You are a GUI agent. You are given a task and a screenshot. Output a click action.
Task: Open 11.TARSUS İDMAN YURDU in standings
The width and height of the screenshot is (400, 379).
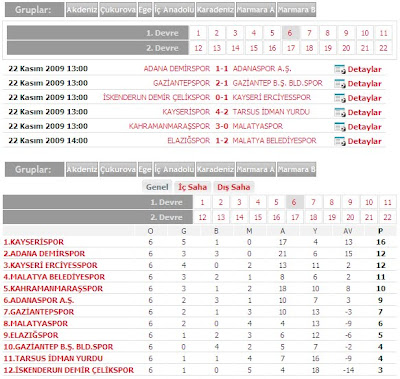(53, 359)
